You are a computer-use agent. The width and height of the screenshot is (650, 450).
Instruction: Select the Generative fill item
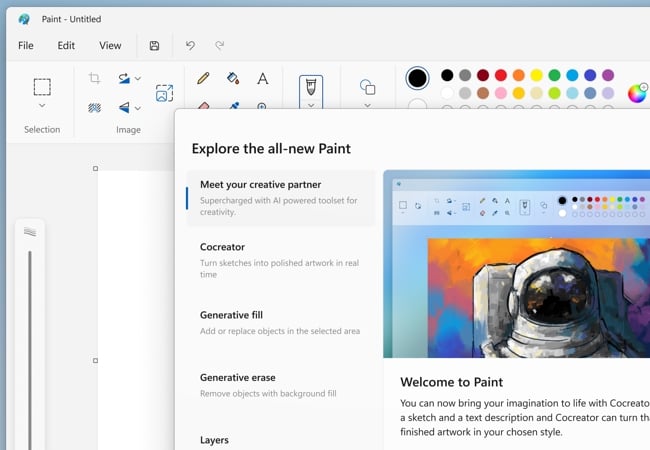(x=280, y=323)
